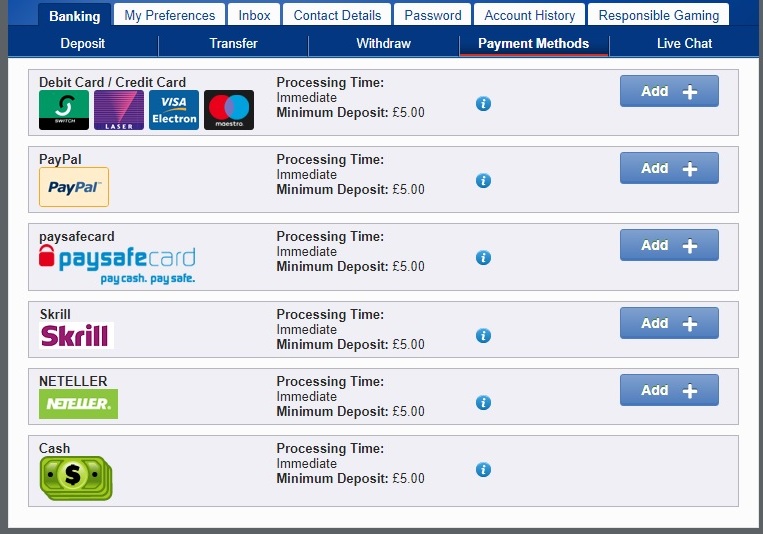Viewport: 763px width, 534px height.
Task: Open info icon in the paysafecard row
Action: coord(483,258)
